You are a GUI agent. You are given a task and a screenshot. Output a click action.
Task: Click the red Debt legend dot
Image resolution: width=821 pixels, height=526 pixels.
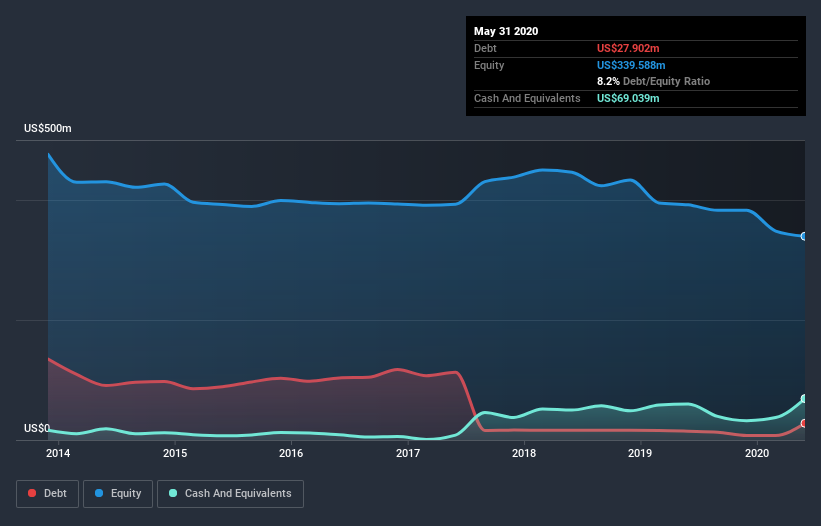(32, 493)
